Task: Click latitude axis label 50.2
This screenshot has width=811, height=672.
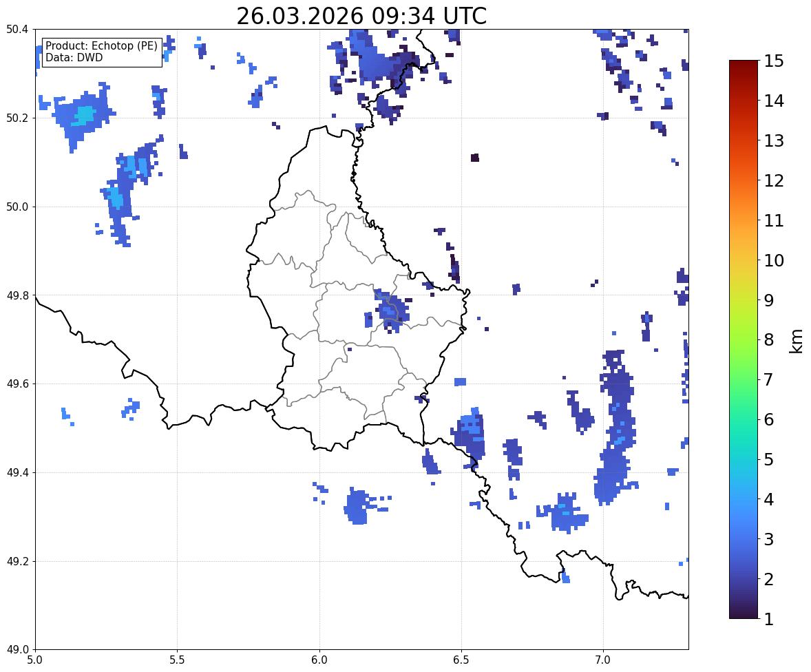Action: pyautogui.click(x=17, y=118)
